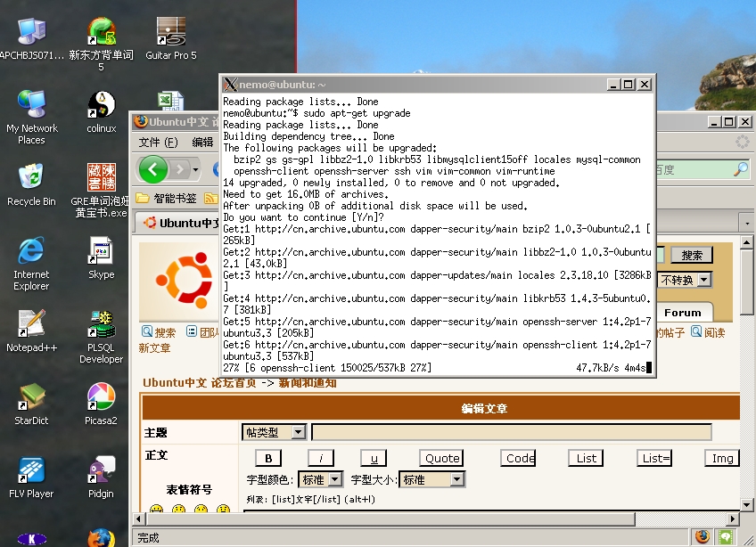
Task: Click the first smiley emoticon
Action: coord(156,508)
